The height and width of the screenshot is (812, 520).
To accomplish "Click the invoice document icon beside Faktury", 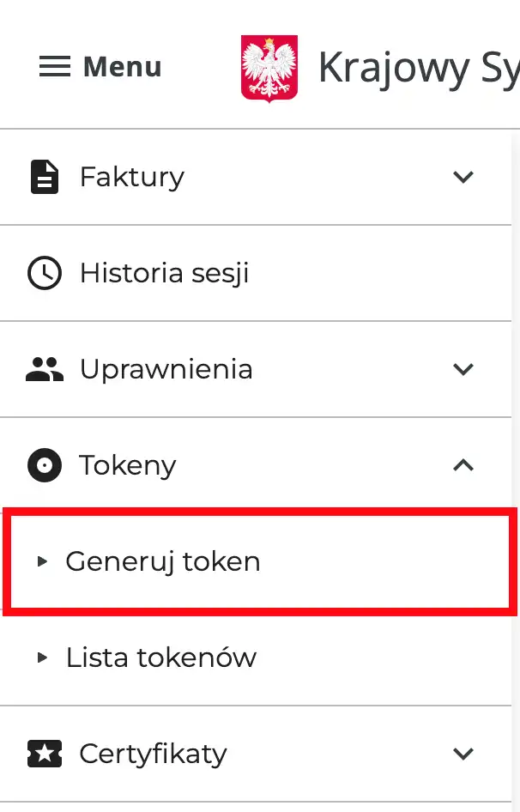I will pyautogui.click(x=44, y=177).
